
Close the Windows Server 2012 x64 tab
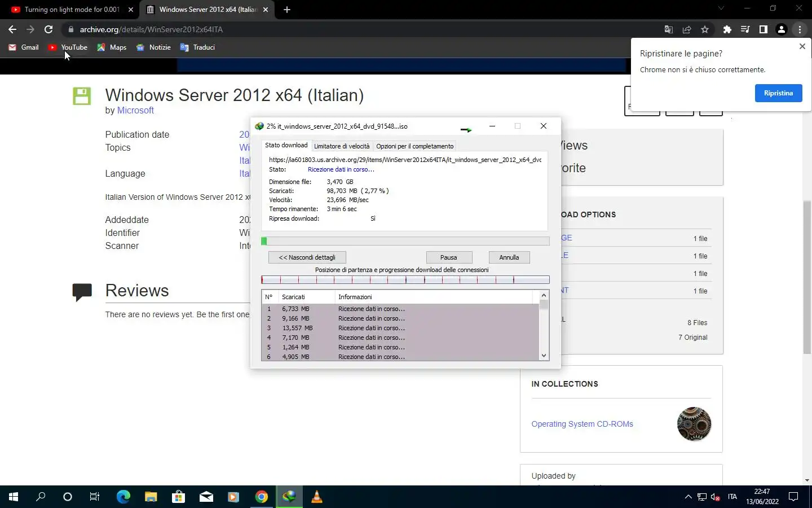(x=266, y=10)
